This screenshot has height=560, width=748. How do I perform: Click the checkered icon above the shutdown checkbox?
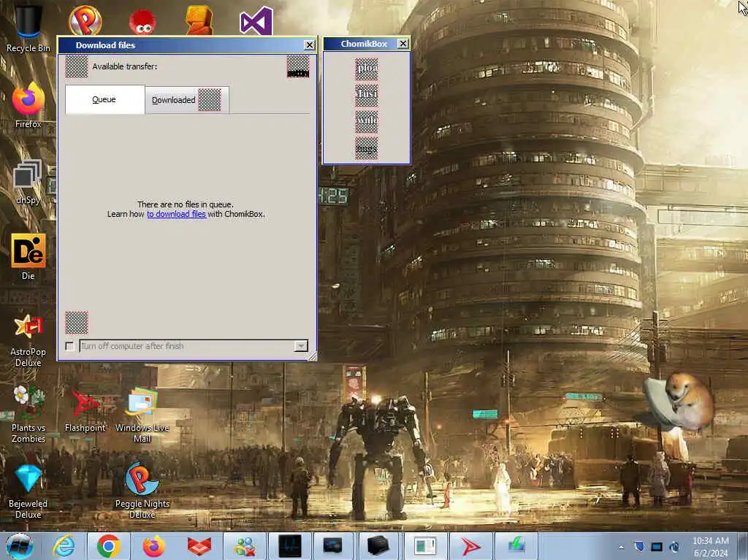pyautogui.click(x=76, y=323)
